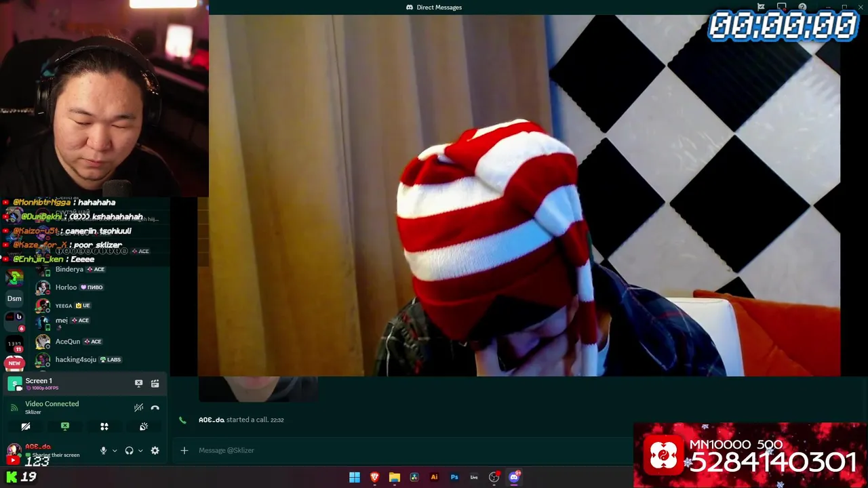The height and width of the screenshot is (488, 868).
Task: Open Windows Start menu
Action: (x=355, y=477)
